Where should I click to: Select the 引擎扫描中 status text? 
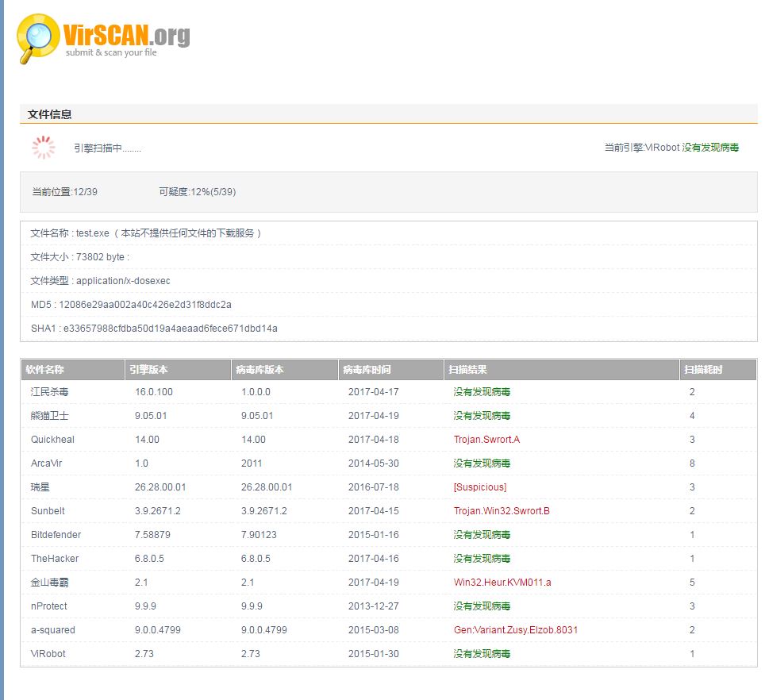pos(108,148)
